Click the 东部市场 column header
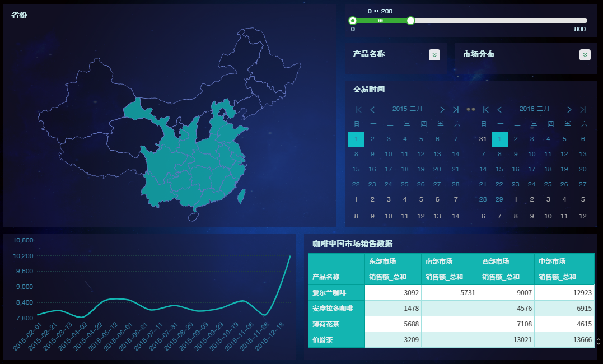Image resolution: width=603 pixels, height=364 pixels. pyautogui.click(x=383, y=262)
